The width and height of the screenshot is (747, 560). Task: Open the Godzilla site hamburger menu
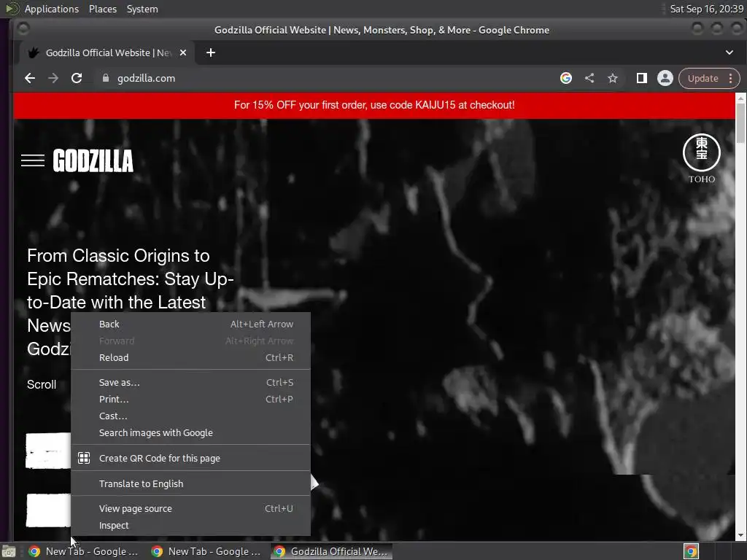tap(33, 160)
